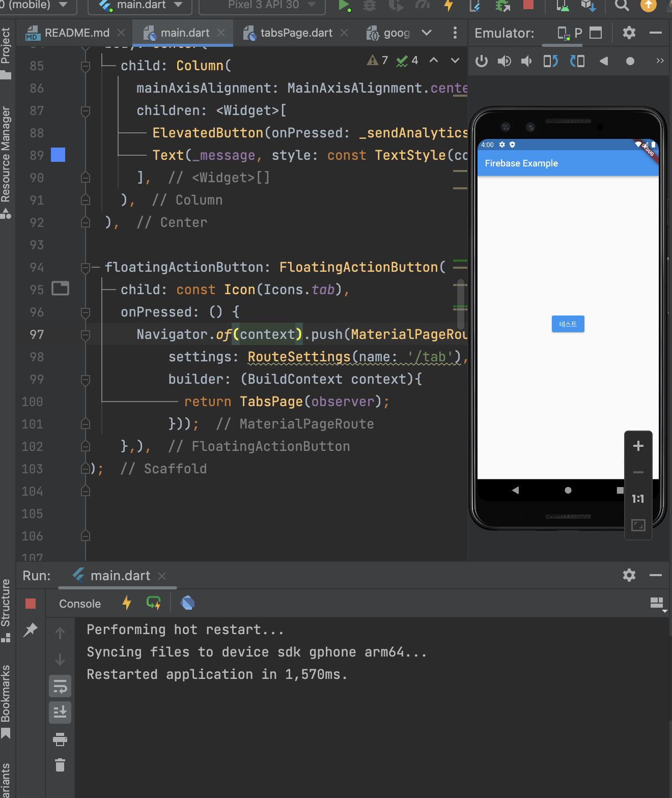
Task: Print console output icon
Action: (60, 739)
